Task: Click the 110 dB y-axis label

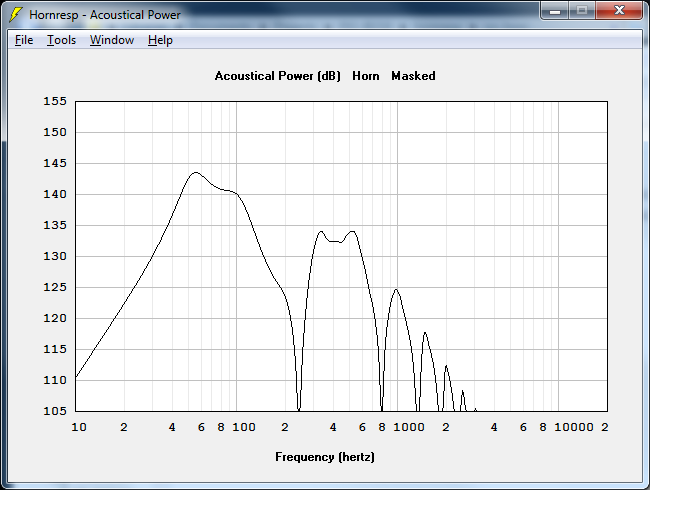Action: click(x=55, y=380)
